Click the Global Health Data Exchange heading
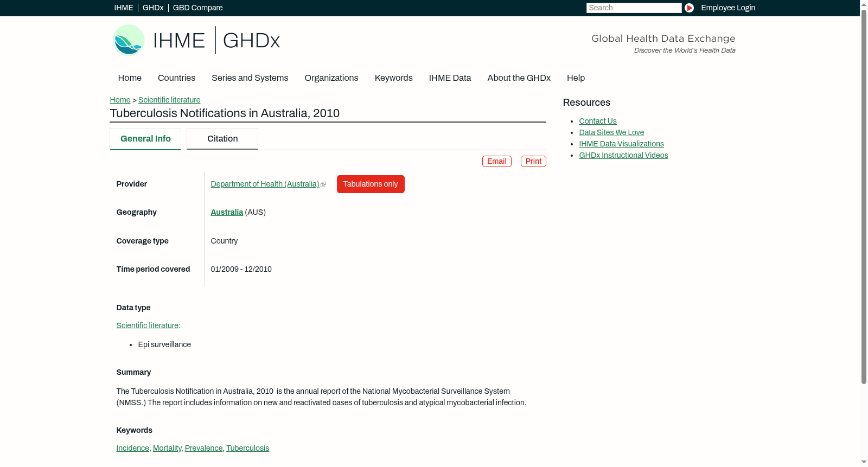 pos(663,39)
